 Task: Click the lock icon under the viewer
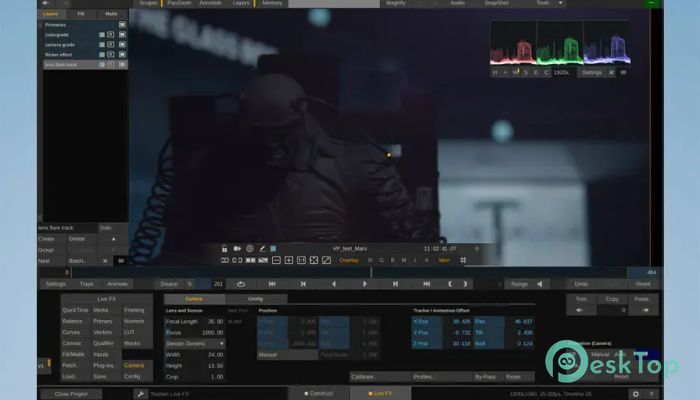(x=225, y=249)
